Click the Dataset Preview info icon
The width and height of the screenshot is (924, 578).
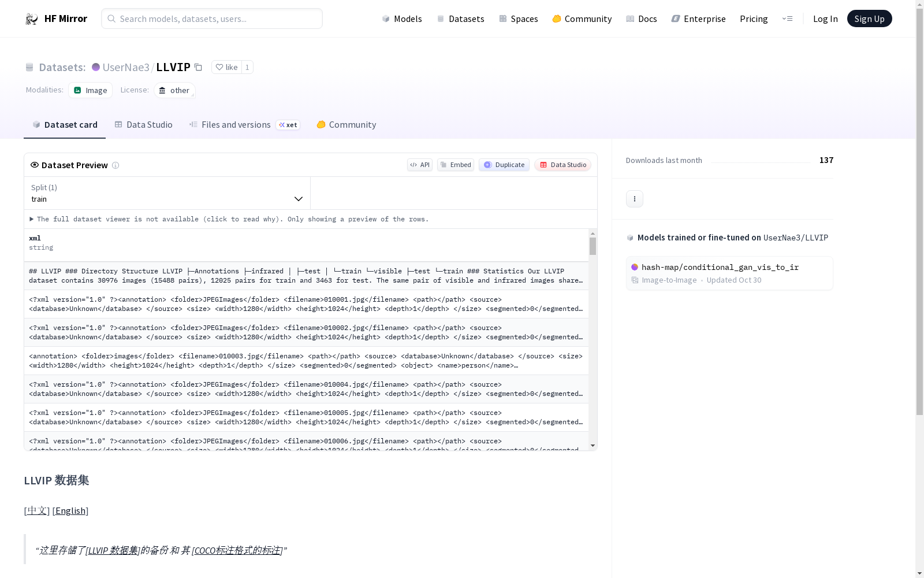tap(115, 165)
